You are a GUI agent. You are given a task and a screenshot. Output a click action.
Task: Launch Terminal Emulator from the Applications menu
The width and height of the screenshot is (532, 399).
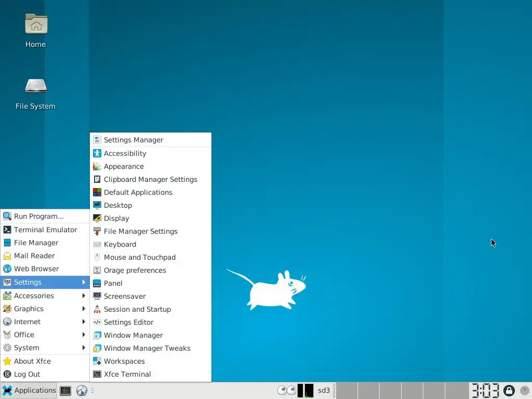click(x=45, y=230)
